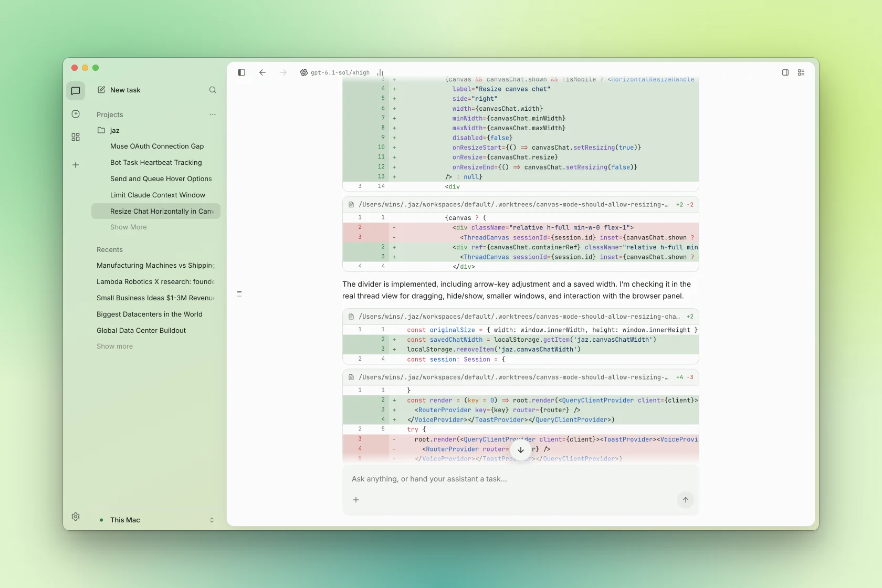This screenshot has width=882, height=588.
Task: Click the outline marker left of message
Action: pyautogui.click(x=239, y=294)
